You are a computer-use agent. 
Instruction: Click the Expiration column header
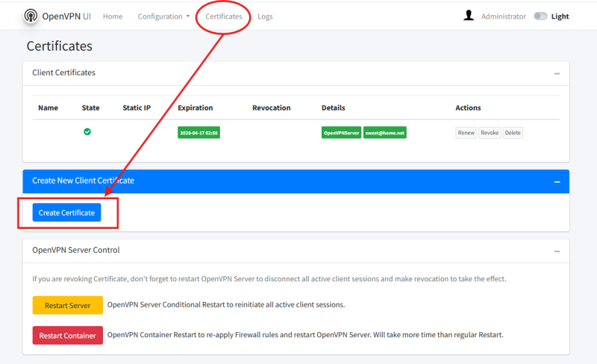point(196,107)
